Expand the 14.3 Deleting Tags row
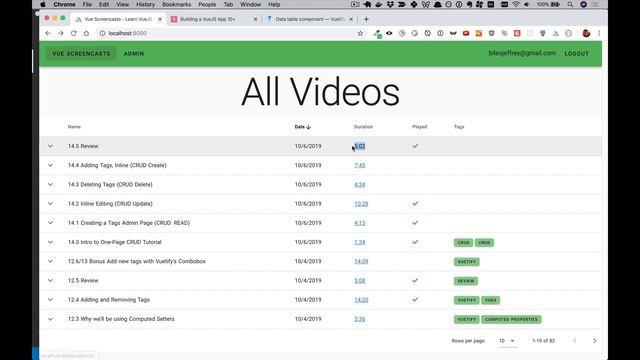Image resolution: width=640 pixels, height=360 pixels. pos(50,184)
